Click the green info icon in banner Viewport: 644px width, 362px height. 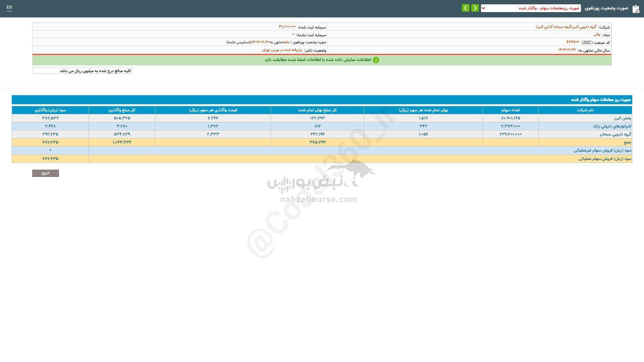pyautogui.click(x=376, y=60)
